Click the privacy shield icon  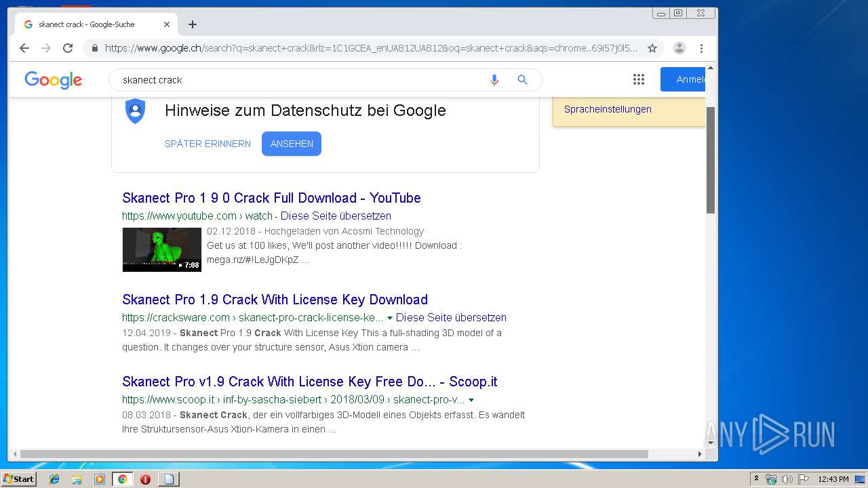pos(136,111)
